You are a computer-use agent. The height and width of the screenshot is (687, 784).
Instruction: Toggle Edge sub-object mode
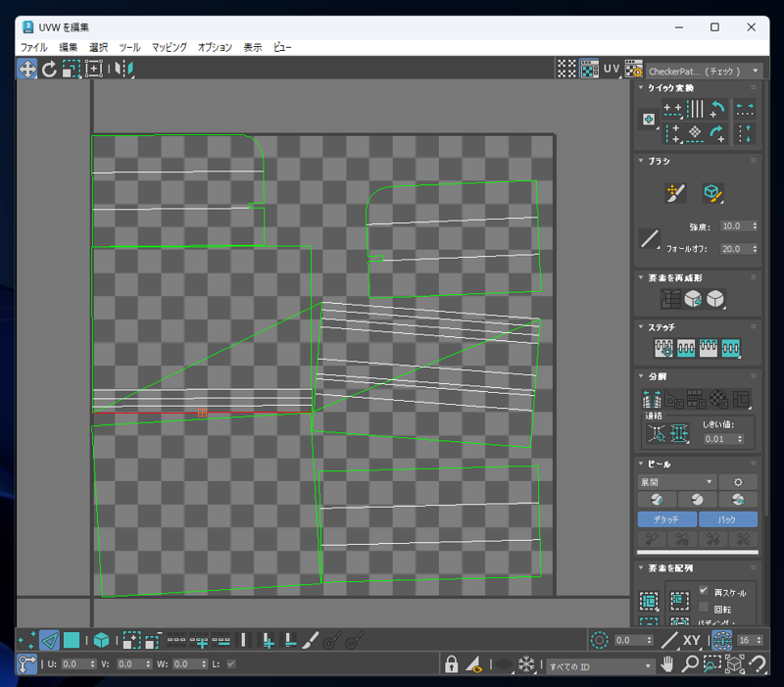pos(50,640)
